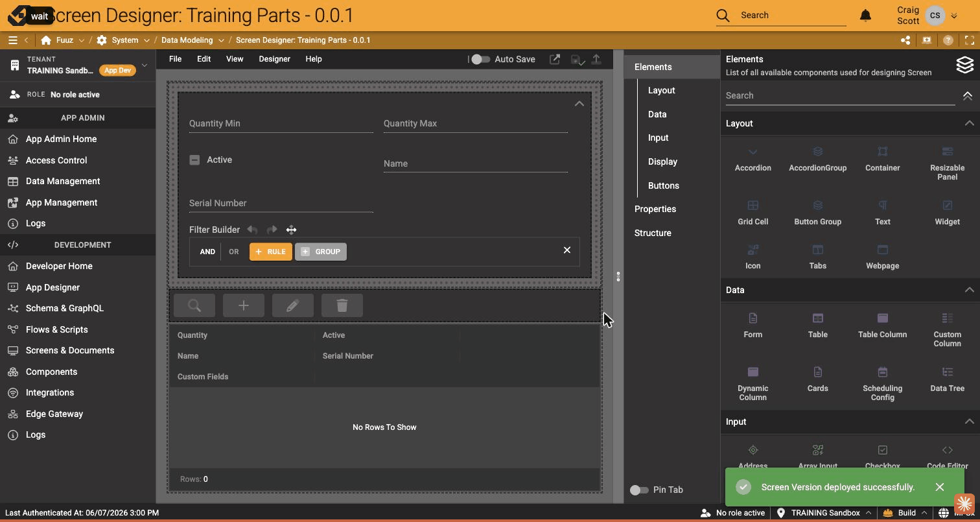Add a filter with the RULE button
The height and width of the screenshot is (522, 980).
271,252
